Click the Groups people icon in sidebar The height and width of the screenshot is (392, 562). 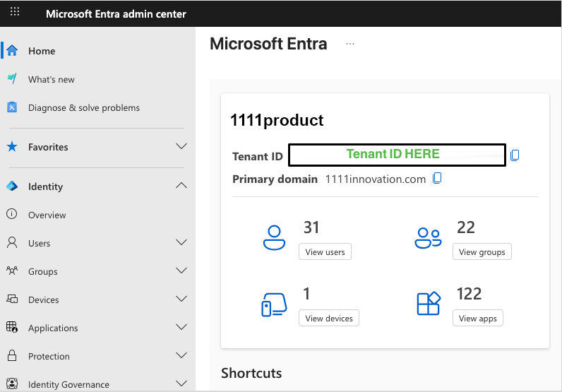pos(12,271)
